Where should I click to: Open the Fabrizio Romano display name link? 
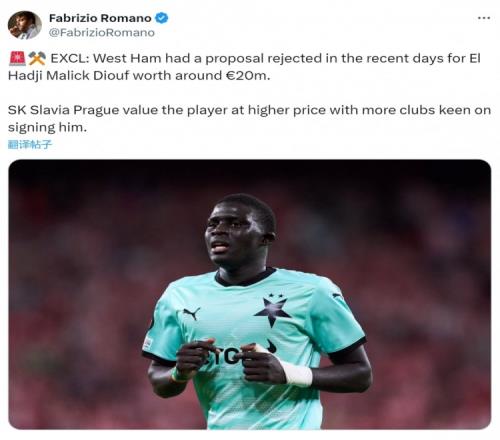pyautogui.click(x=100, y=18)
